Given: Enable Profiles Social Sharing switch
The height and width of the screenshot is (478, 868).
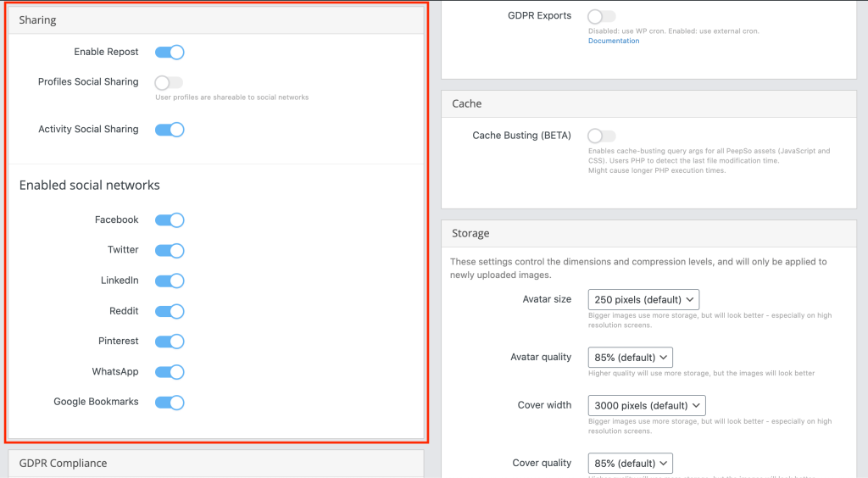Looking at the screenshot, I should [x=170, y=82].
